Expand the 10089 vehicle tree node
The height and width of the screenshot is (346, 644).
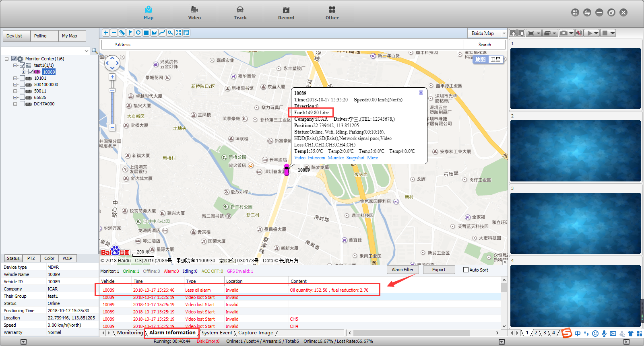tap(23, 72)
